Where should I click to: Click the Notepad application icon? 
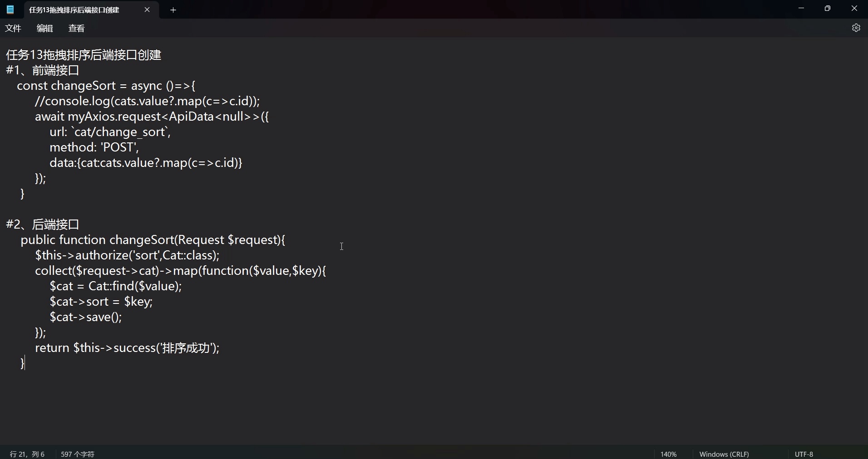pyautogui.click(x=10, y=10)
